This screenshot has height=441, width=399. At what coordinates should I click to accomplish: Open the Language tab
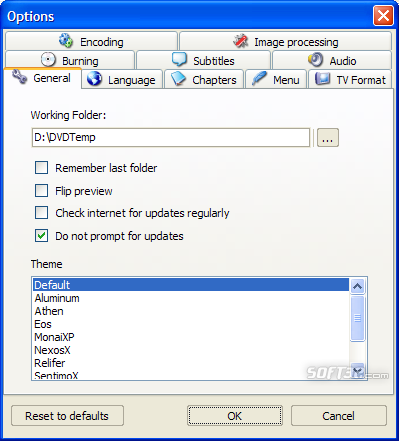coord(122,79)
